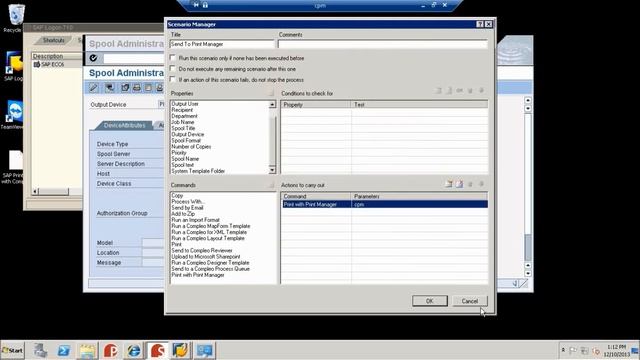Click the red S application icon in taskbar

157,350
